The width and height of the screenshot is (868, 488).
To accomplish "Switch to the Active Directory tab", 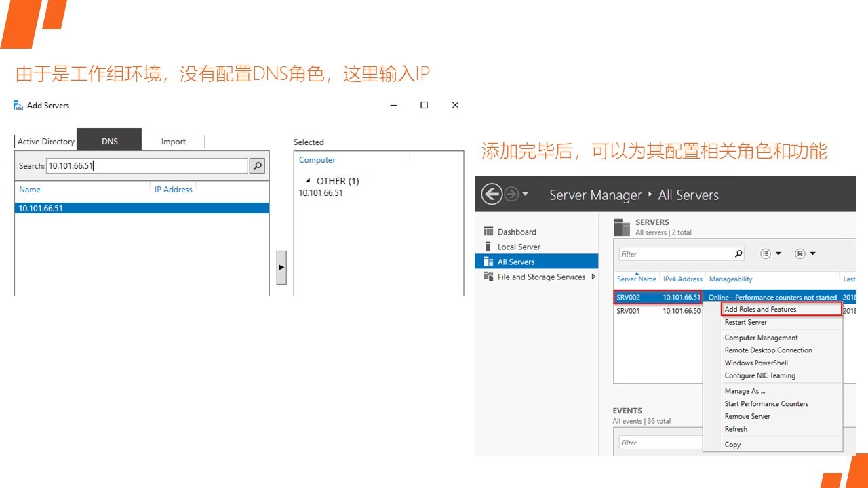I will click(x=45, y=141).
